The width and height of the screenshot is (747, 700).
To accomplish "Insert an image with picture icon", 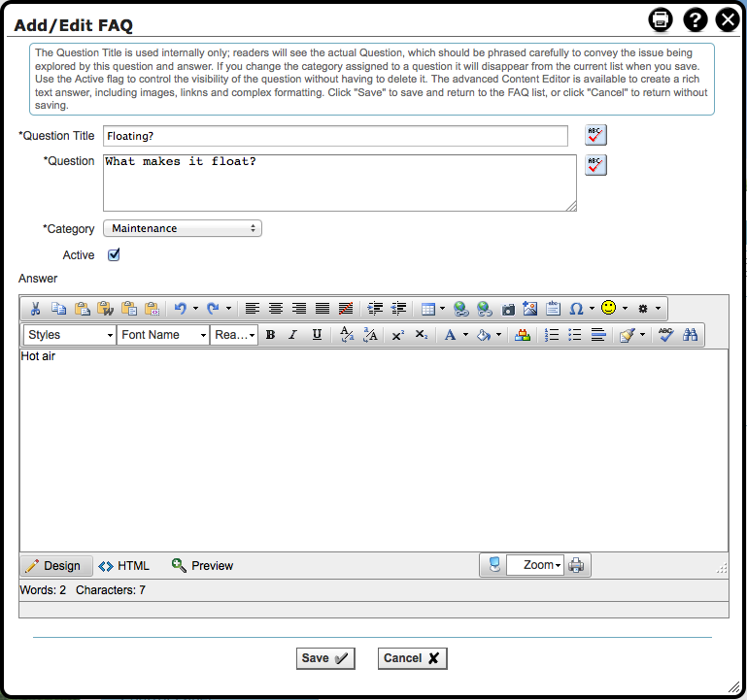I will coord(529,309).
